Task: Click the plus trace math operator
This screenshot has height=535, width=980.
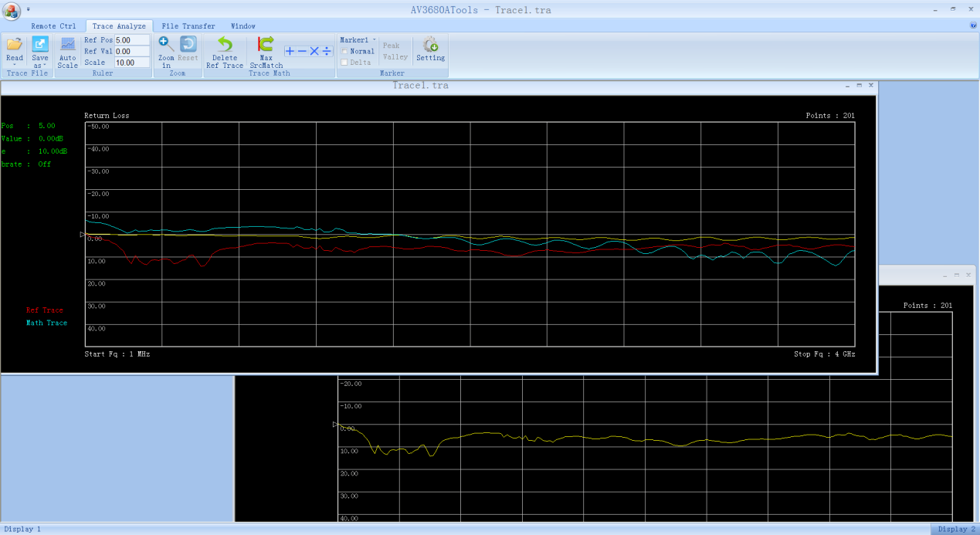Action: (290, 51)
